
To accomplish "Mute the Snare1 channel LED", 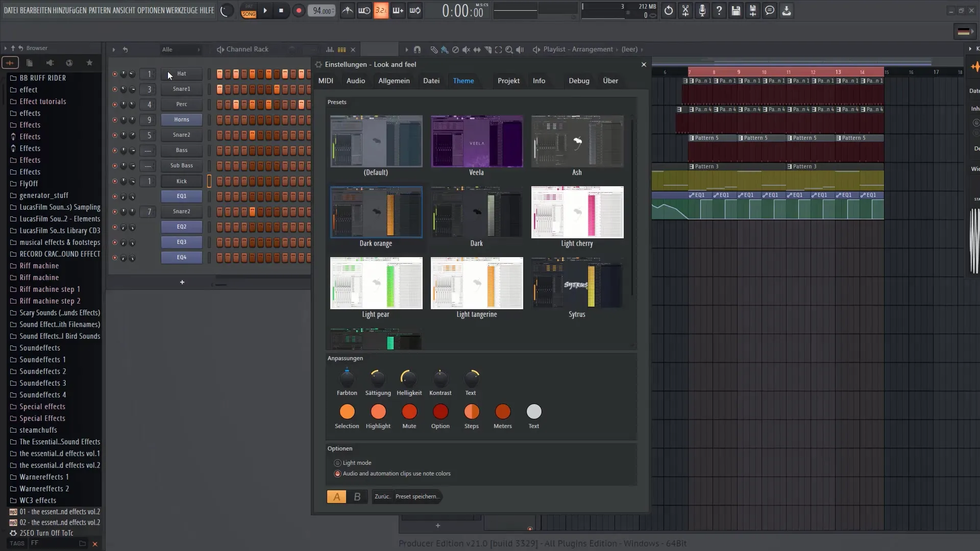I will (x=114, y=89).
